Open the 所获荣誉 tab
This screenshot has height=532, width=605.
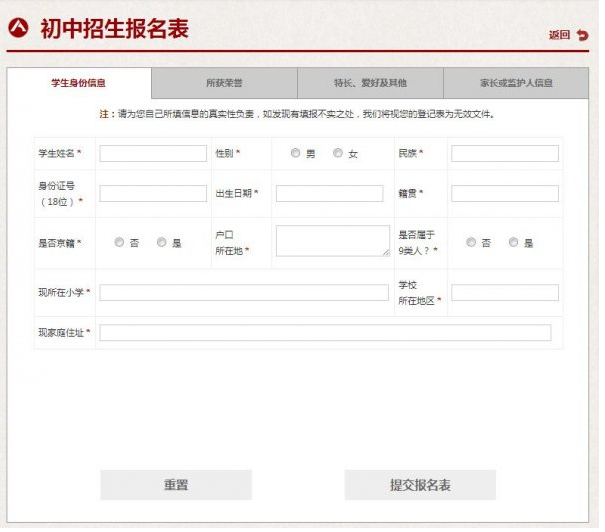click(x=224, y=83)
